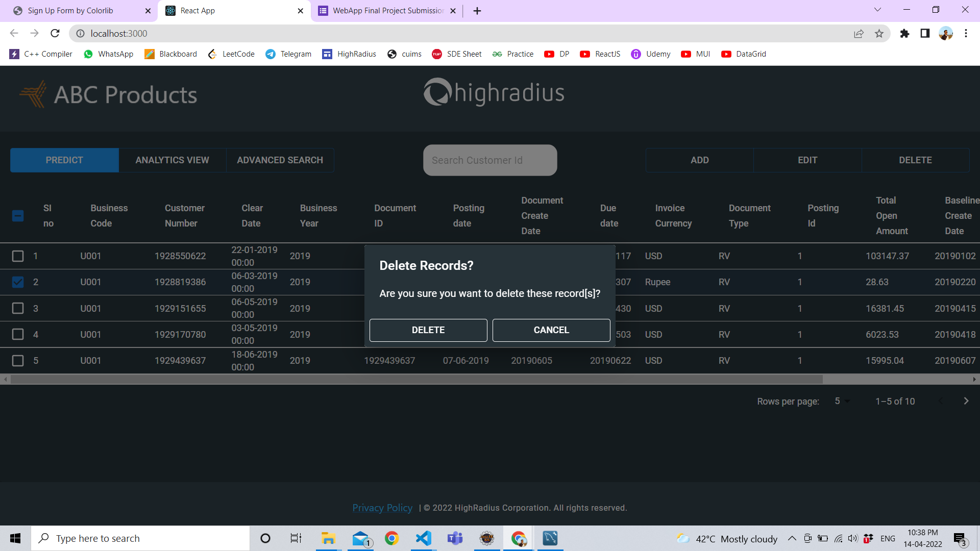Viewport: 980px width, 551px height.
Task: Check the select-all header checkbox
Action: (x=18, y=216)
